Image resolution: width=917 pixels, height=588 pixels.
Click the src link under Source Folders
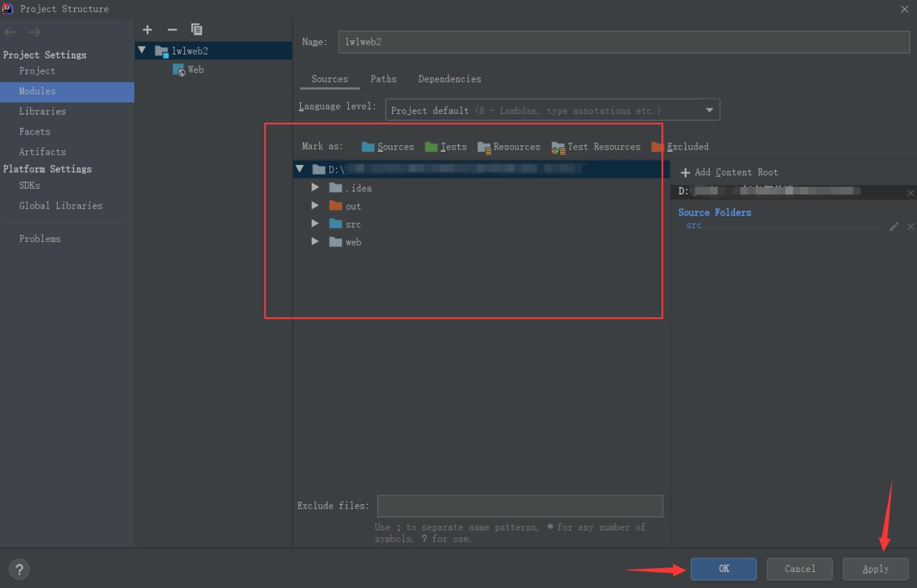click(x=694, y=225)
